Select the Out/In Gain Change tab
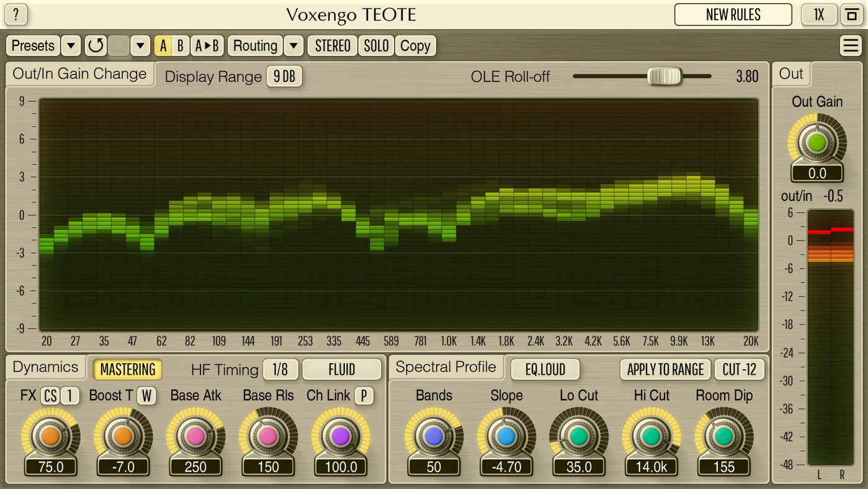The width and height of the screenshot is (868, 489). [x=79, y=74]
